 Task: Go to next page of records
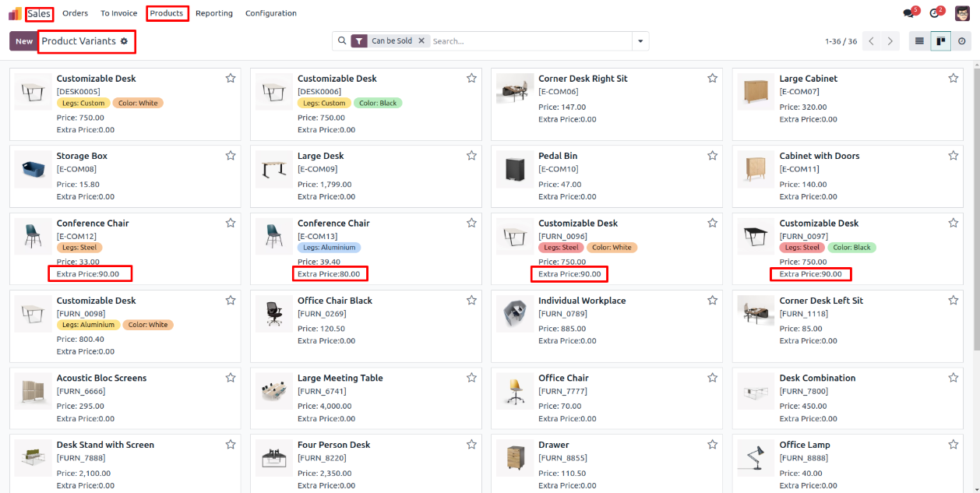pos(890,41)
